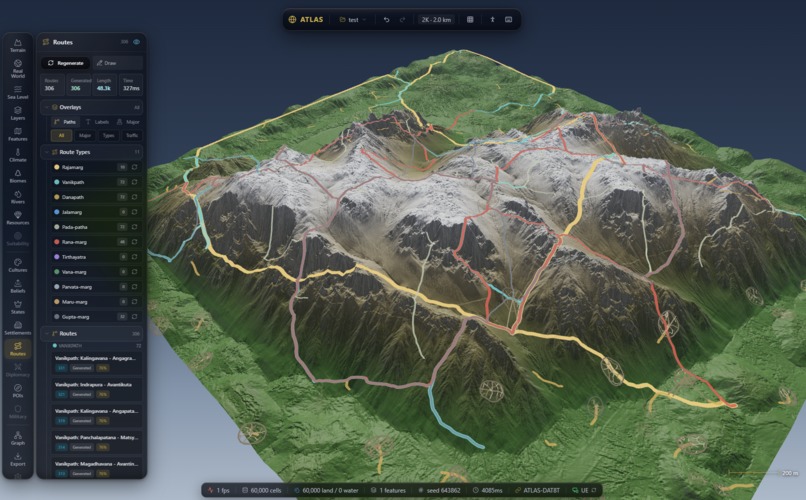Click the upload arrow icon in top toolbar
Image resolution: width=806 pixels, height=500 pixels.
(x=492, y=20)
